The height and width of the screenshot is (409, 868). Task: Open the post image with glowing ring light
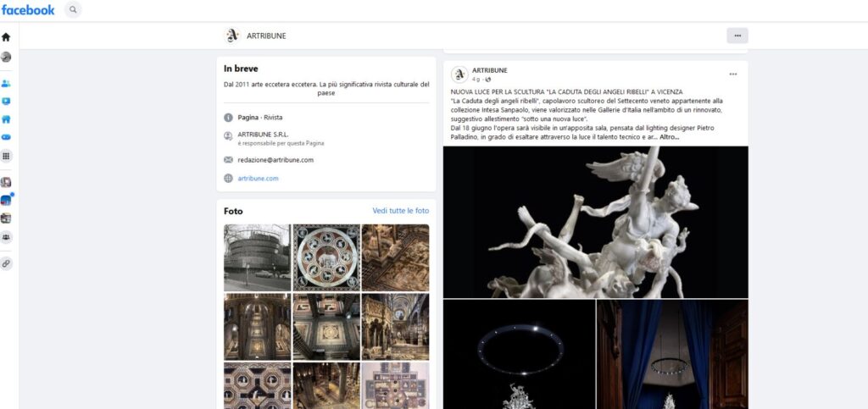(520, 354)
